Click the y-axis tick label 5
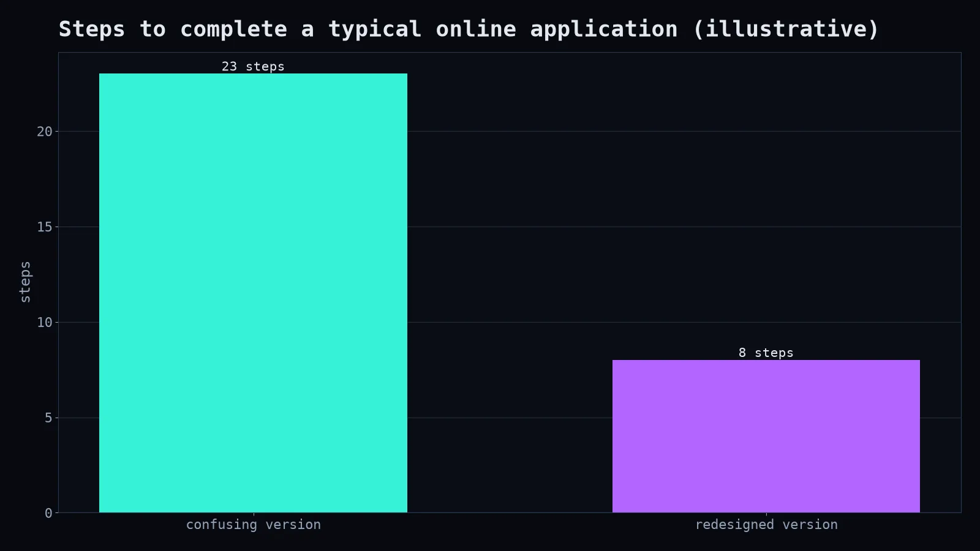 [48, 418]
